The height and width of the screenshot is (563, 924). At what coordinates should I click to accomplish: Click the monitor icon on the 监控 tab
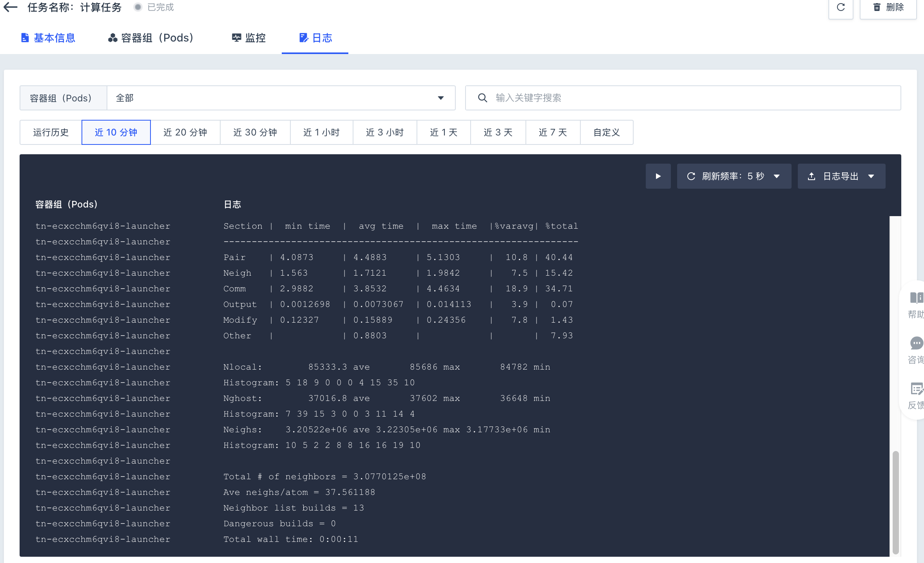(236, 38)
